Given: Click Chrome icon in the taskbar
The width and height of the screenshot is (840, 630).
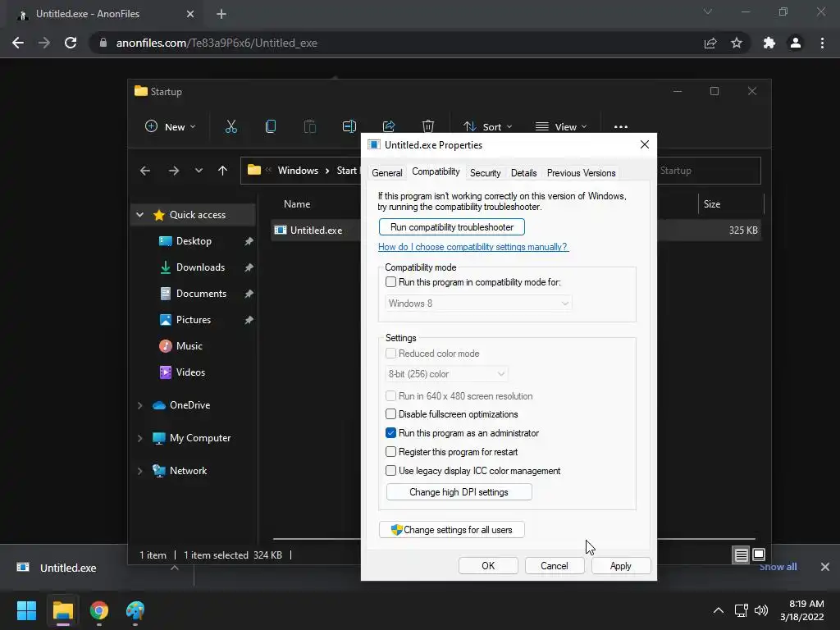Looking at the screenshot, I should pyautogui.click(x=99, y=610).
